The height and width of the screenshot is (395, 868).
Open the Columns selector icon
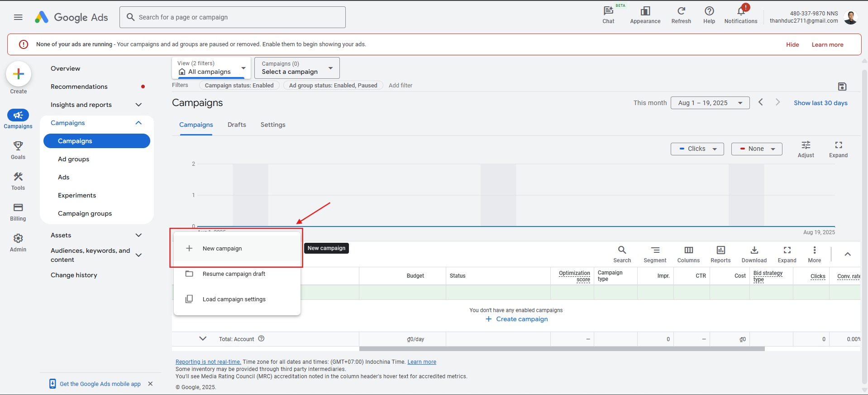coord(688,250)
